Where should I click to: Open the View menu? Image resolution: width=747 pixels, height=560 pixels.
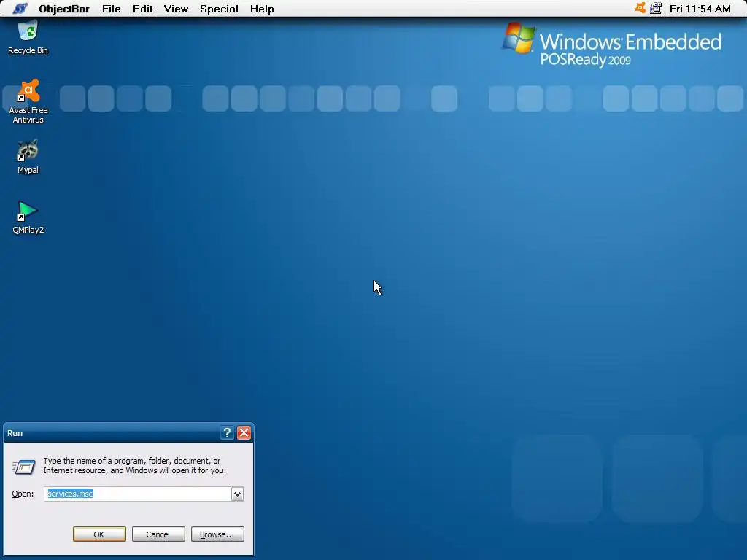(176, 9)
